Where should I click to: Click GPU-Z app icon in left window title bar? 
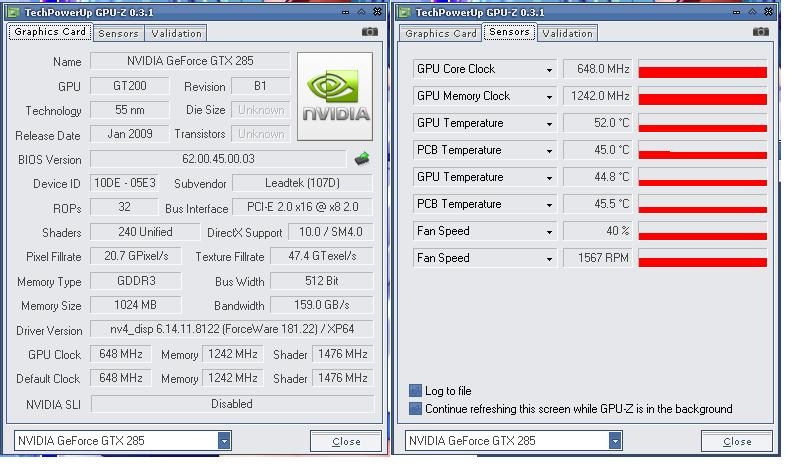[x=14, y=12]
